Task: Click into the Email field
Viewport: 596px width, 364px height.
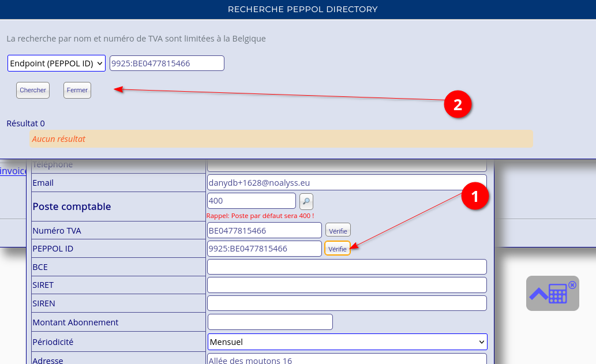Action: (347, 183)
